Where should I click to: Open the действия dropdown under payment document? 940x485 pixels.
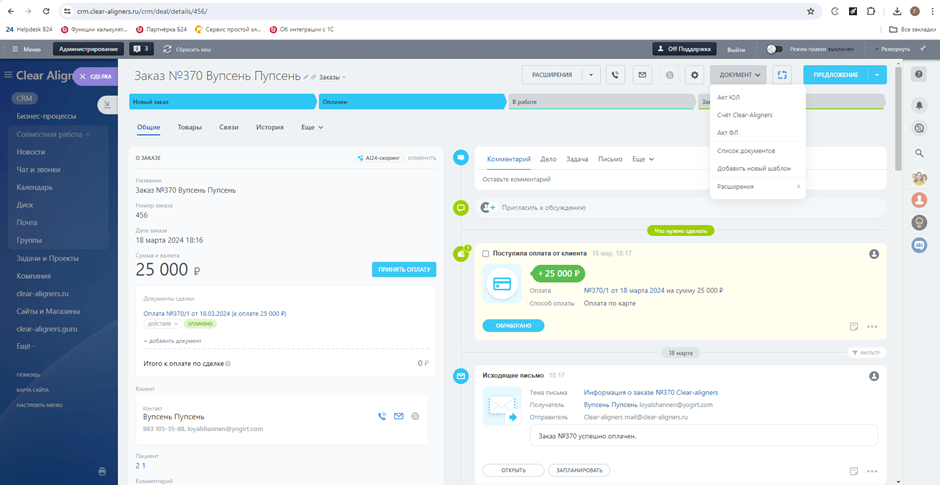point(162,324)
